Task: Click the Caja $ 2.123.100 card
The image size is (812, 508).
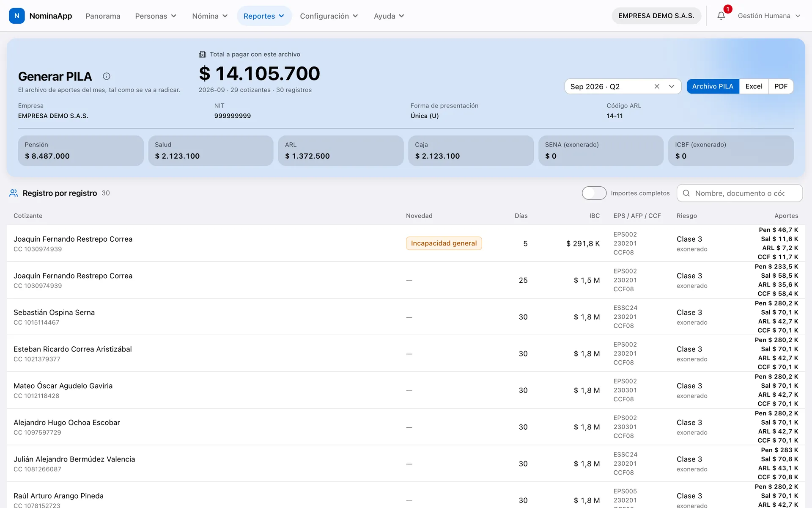Action: (x=471, y=151)
